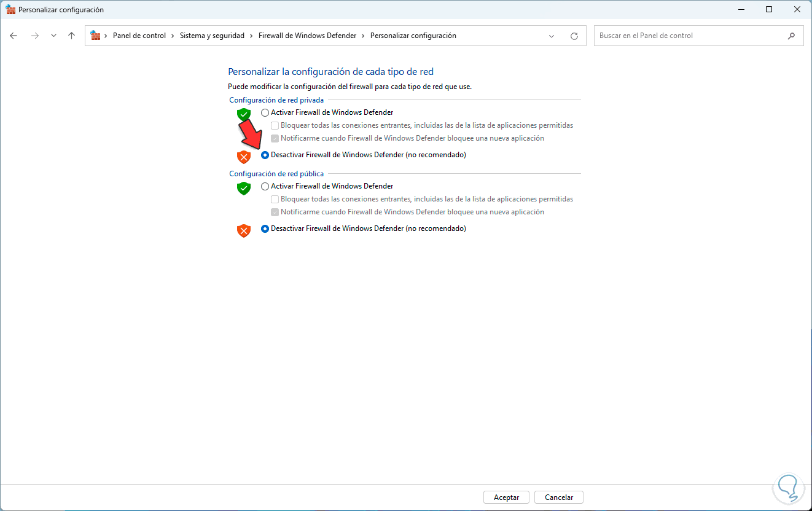Viewport: 812px width, 511px height.
Task: Maximize the Personalizar configuración window
Action: click(x=769, y=9)
